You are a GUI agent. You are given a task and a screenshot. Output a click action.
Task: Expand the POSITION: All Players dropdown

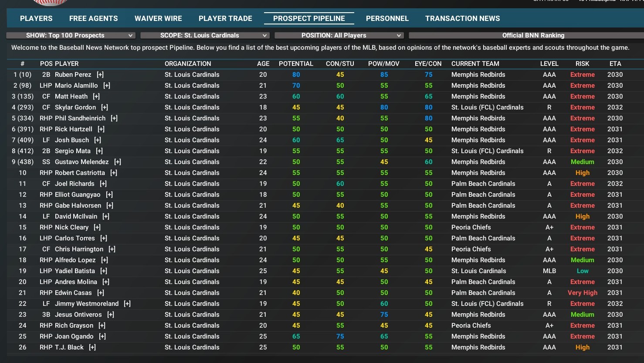(339, 35)
